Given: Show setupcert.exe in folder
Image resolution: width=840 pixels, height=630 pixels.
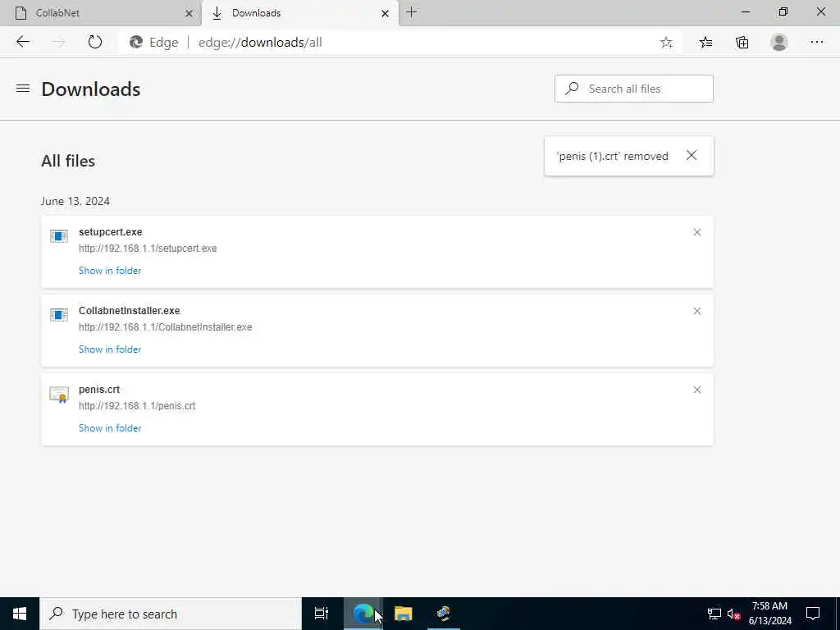Looking at the screenshot, I should click(x=110, y=271).
